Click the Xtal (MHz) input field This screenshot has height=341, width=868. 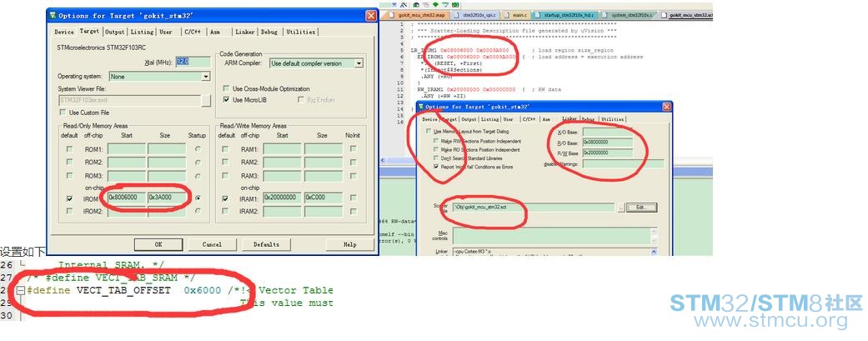pyautogui.click(x=193, y=62)
